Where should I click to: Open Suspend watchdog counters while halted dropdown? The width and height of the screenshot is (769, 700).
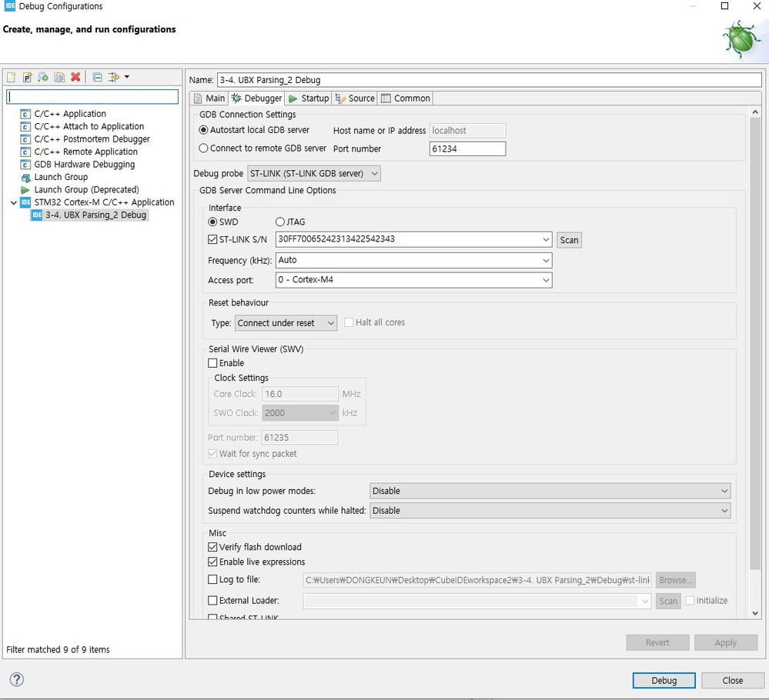(550, 510)
